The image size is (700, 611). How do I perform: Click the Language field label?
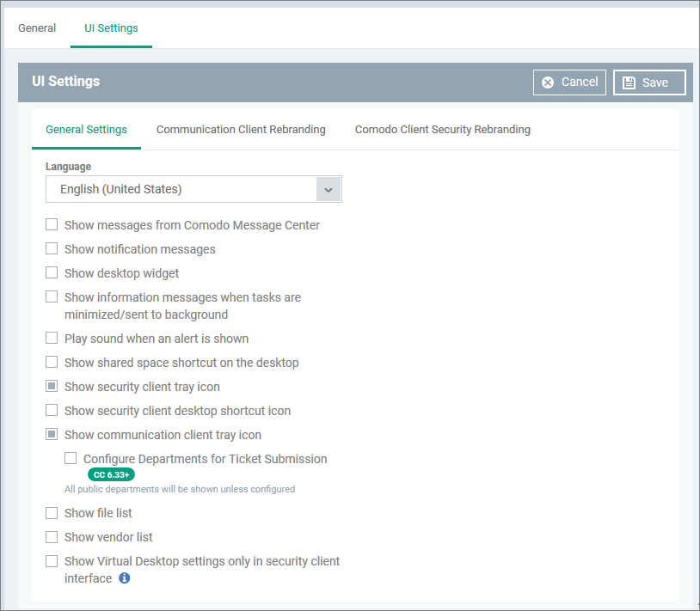point(68,167)
